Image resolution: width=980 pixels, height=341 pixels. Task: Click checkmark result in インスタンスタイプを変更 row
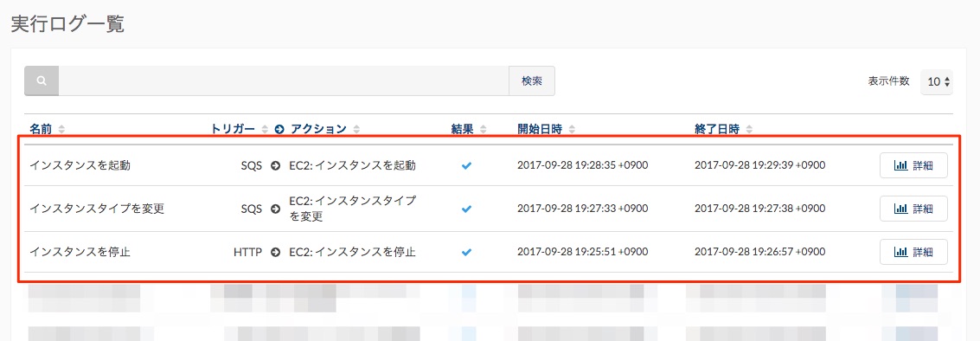(x=466, y=209)
